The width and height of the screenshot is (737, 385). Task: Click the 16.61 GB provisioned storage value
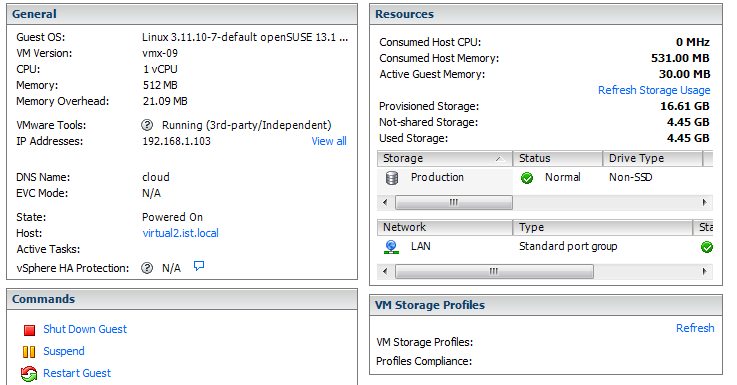tap(684, 106)
